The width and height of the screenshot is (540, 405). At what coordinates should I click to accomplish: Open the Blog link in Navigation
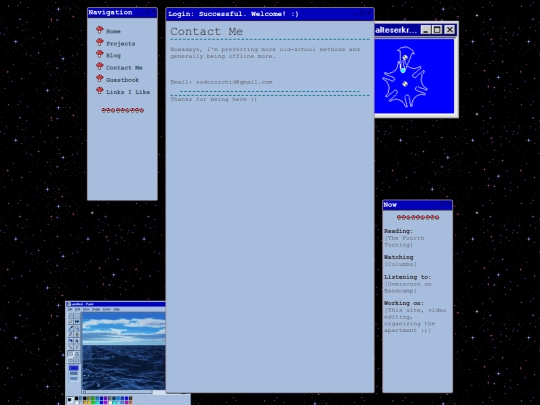(113, 55)
